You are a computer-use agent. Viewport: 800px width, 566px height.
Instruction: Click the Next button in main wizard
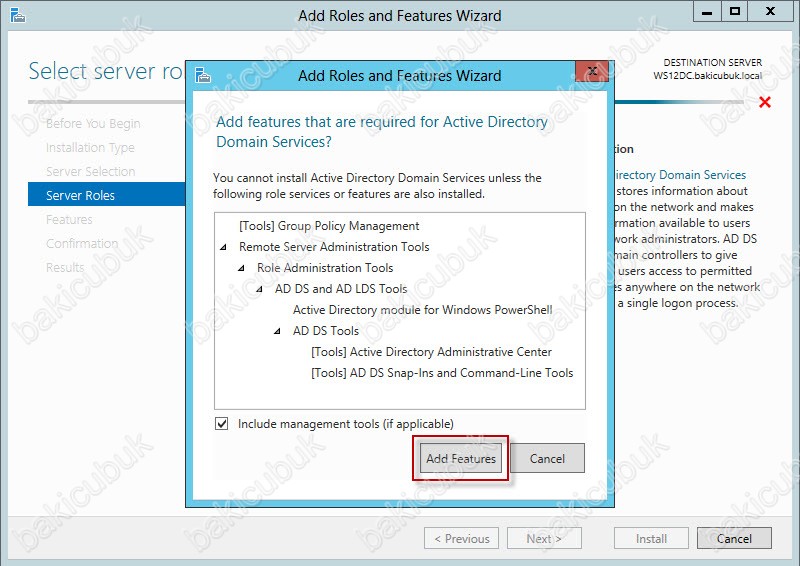click(544, 538)
